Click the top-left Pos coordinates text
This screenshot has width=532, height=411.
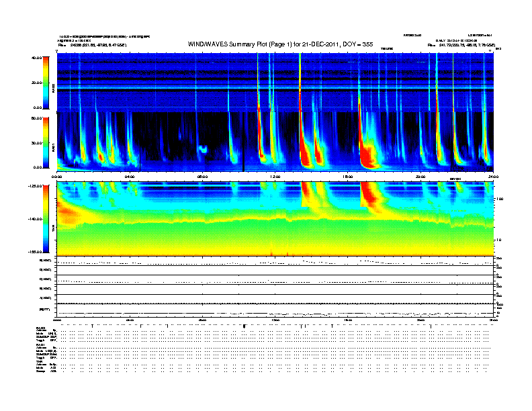(x=92, y=45)
